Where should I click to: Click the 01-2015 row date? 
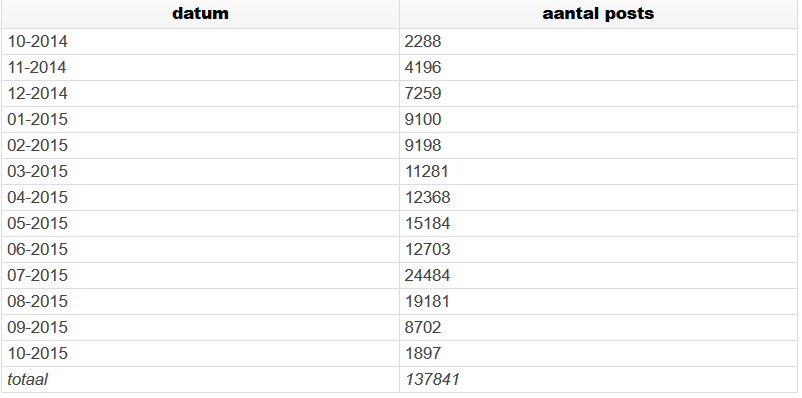coord(37,120)
